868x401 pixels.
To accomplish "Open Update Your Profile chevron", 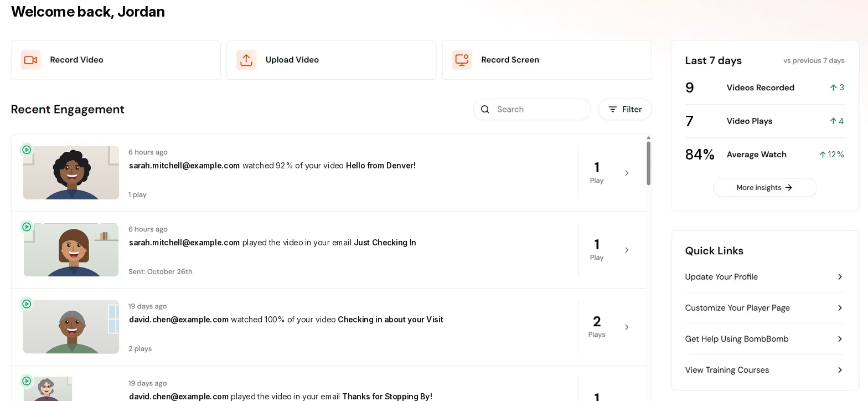I will [840, 277].
